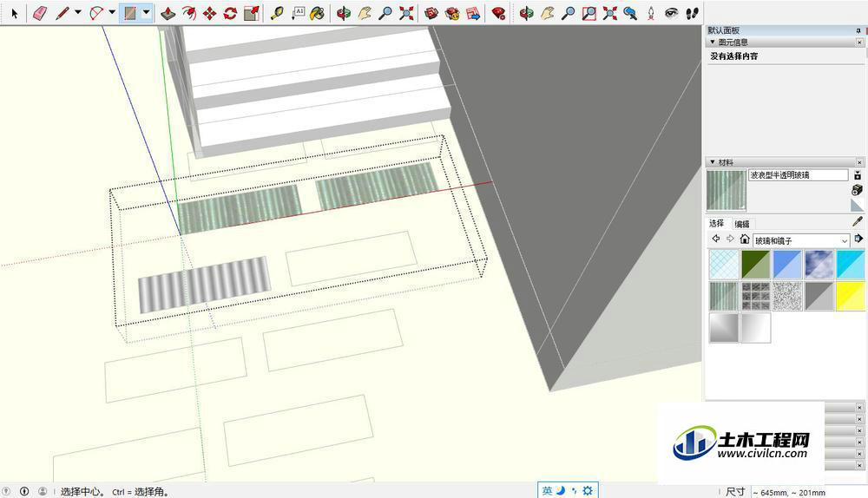Image resolution: width=868 pixels, height=498 pixels.
Task: Activate the Offset tool
Action: pyautogui.click(x=188, y=13)
